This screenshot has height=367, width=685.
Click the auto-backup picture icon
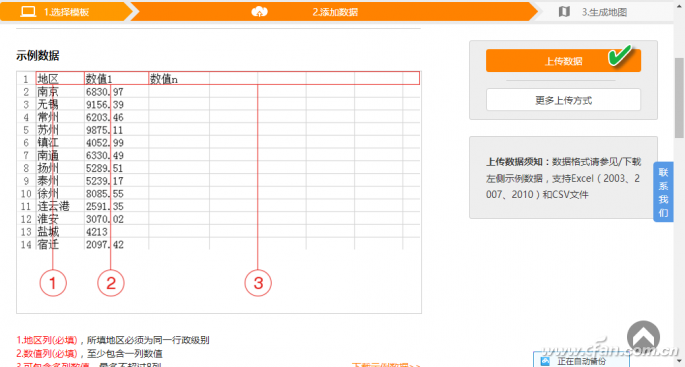(545, 361)
